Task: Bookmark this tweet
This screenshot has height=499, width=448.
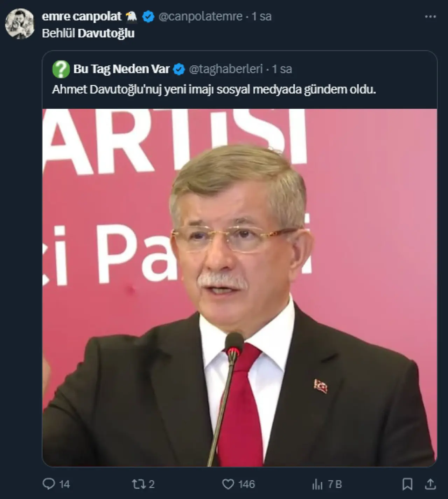Action: [407, 484]
